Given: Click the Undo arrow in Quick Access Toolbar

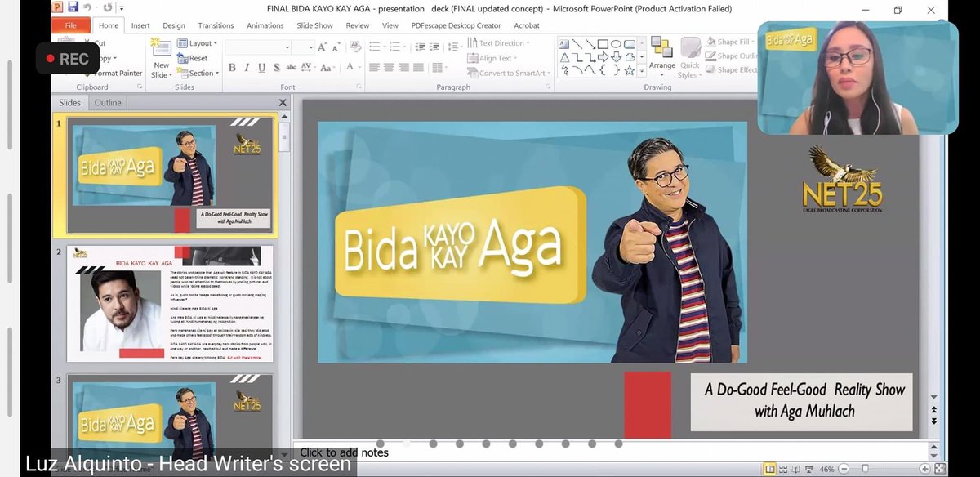Looking at the screenshot, I should coord(88,8).
